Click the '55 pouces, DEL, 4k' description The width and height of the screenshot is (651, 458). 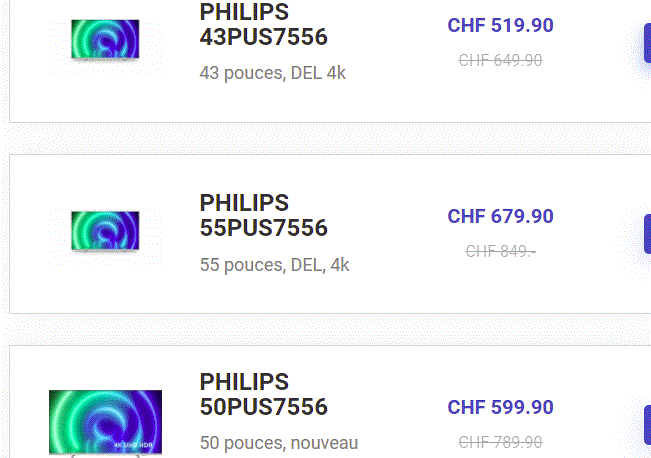click(x=274, y=265)
